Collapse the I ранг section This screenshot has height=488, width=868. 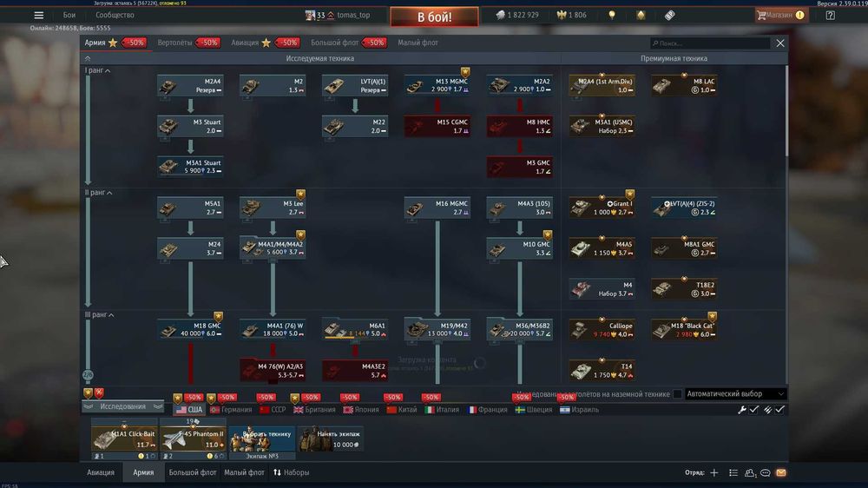tap(98, 70)
